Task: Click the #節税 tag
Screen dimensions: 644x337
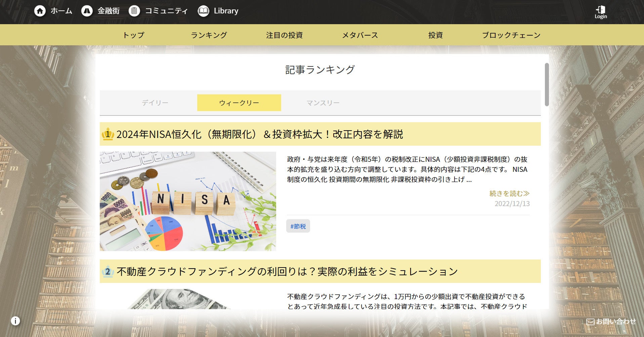Action: (298, 226)
